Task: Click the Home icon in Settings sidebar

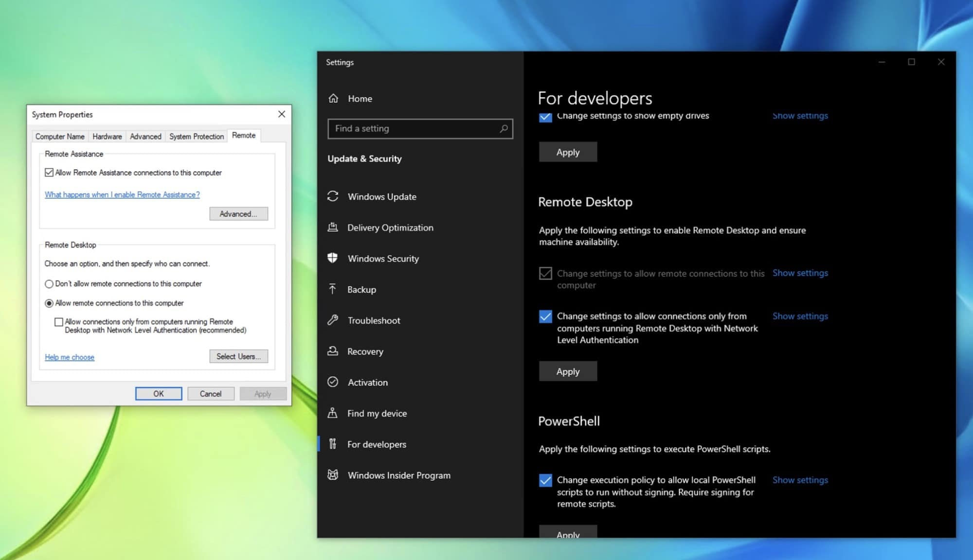Action: (333, 98)
